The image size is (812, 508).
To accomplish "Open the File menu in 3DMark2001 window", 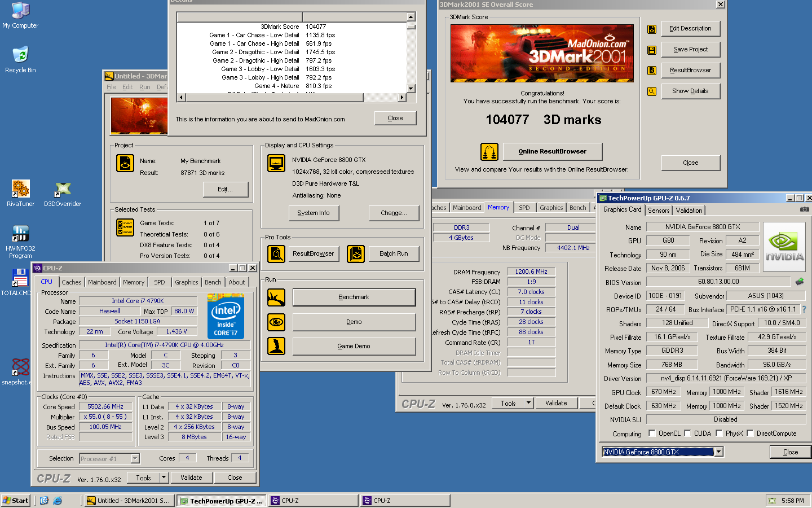I will [111, 87].
